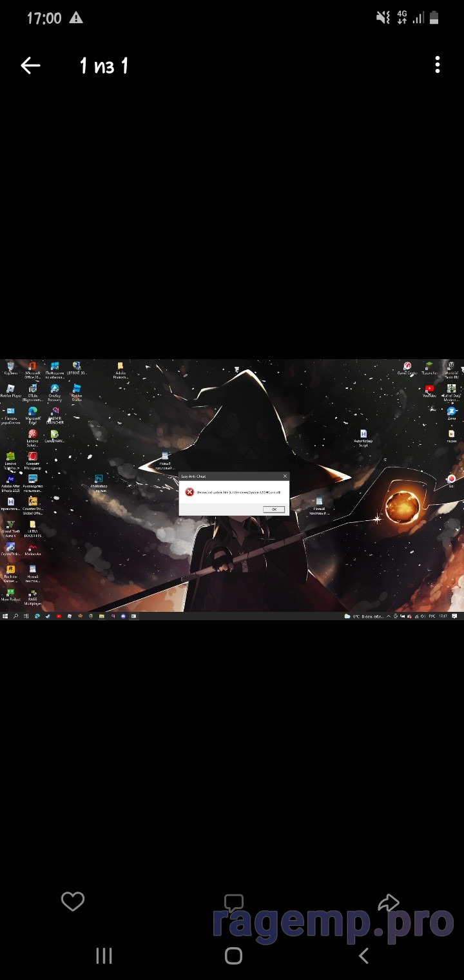Select the ULTRA BOOST FPS folder
The height and width of the screenshot is (980, 464).
coord(32,529)
